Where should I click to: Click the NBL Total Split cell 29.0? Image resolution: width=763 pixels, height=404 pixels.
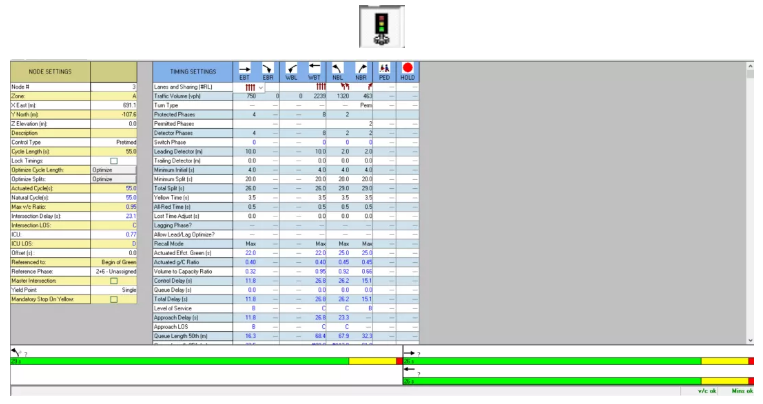pyautogui.click(x=338, y=188)
